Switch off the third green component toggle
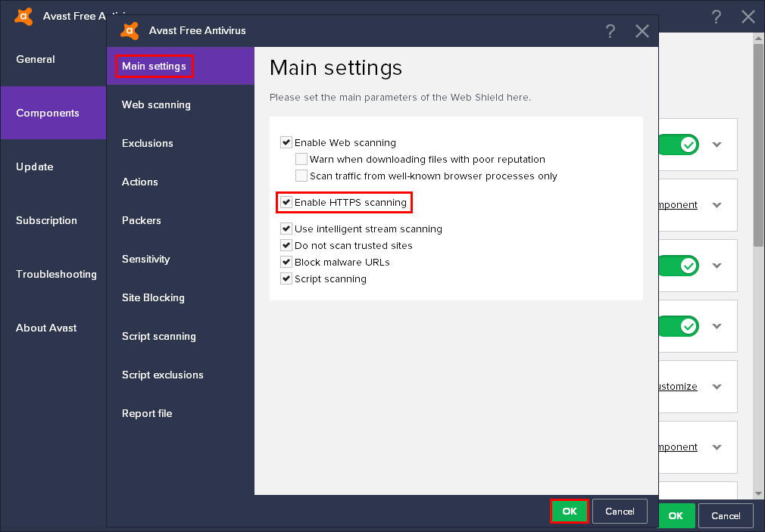The image size is (765, 532). pyautogui.click(x=679, y=326)
